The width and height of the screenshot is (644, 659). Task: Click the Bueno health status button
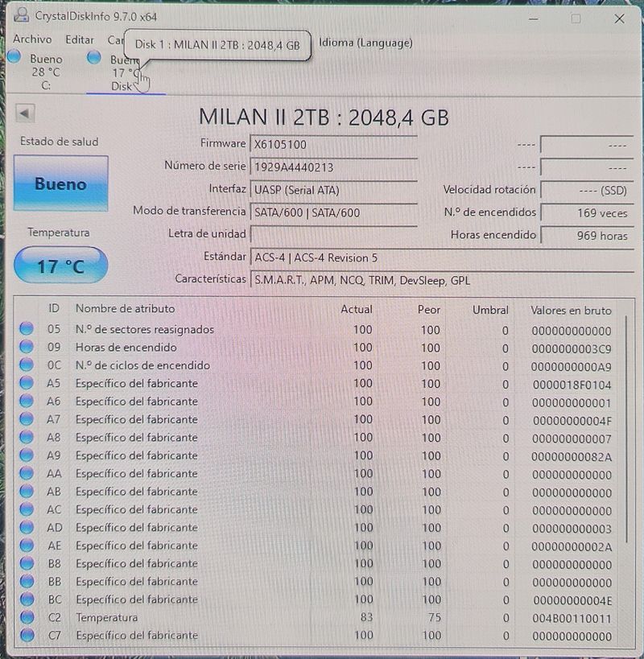61,183
